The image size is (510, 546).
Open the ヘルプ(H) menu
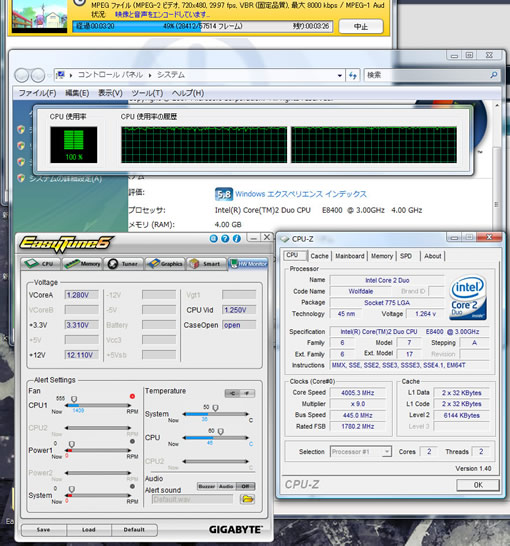coord(188,93)
